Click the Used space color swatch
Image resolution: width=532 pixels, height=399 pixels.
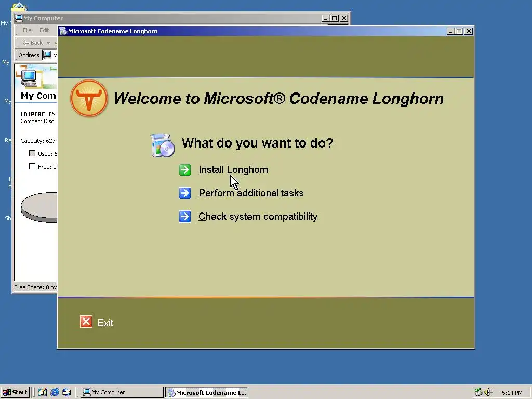pos(32,153)
